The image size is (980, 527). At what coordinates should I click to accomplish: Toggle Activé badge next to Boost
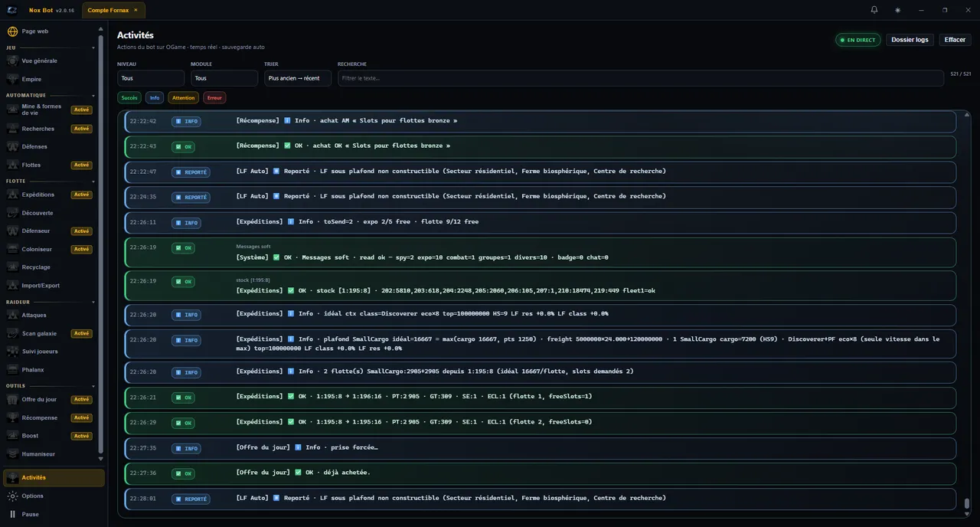coord(81,436)
